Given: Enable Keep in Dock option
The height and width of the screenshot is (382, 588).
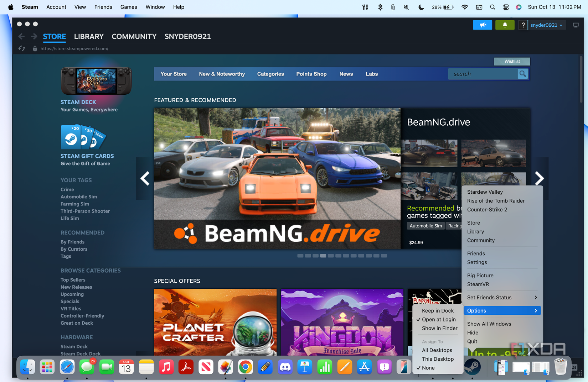Looking at the screenshot, I should (438, 310).
